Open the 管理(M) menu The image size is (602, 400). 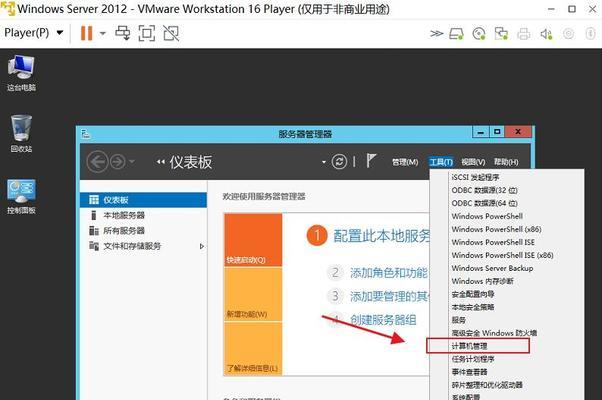coord(405,162)
